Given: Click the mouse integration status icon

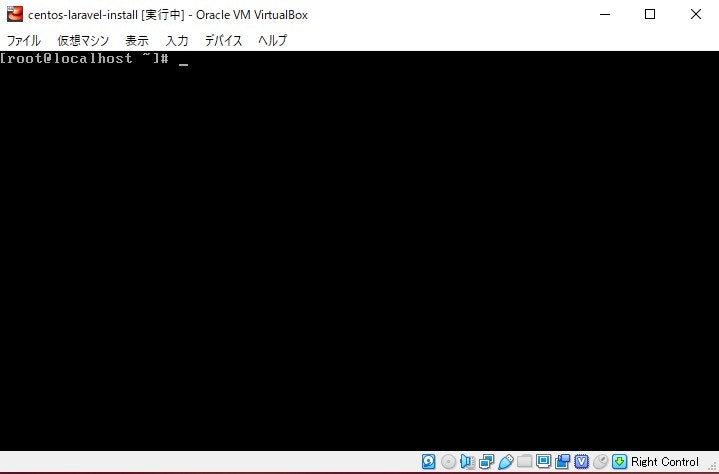Looking at the screenshot, I should [600, 461].
